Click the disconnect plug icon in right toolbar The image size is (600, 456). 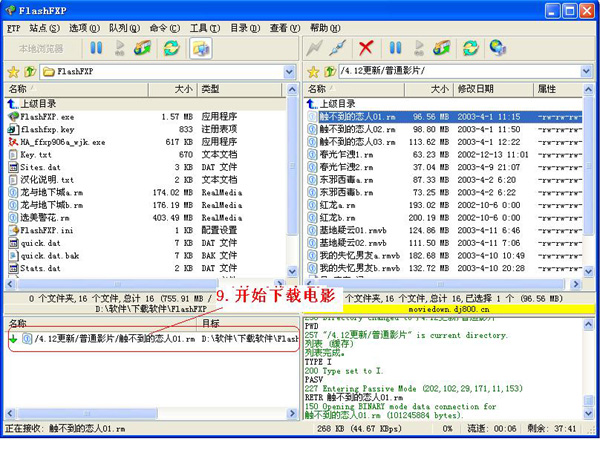click(x=339, y=48)
